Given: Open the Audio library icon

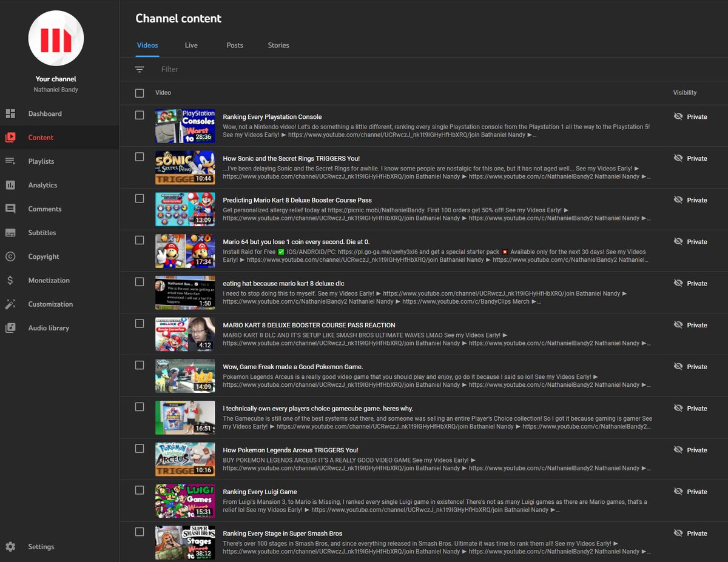Looking at the screenshot, I should (x=10, y=328).
